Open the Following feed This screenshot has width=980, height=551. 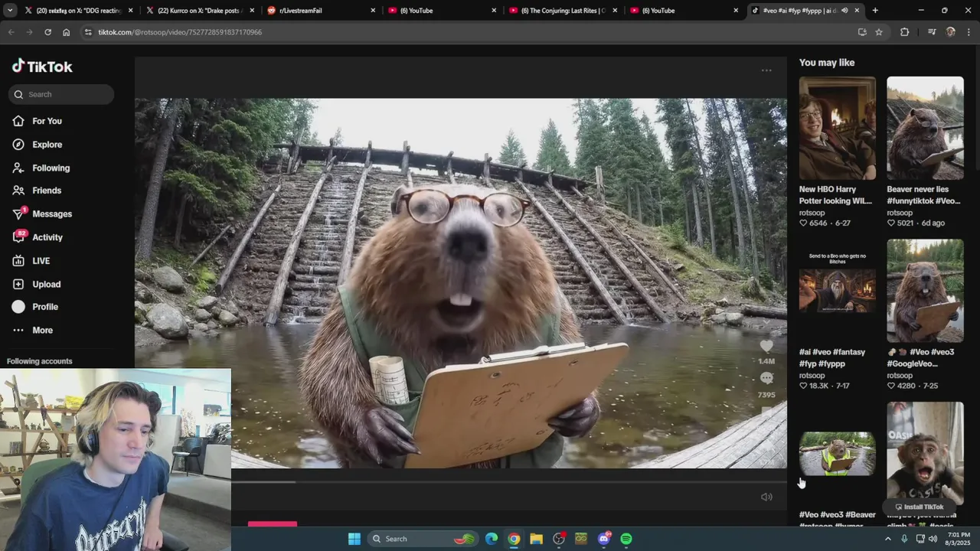pyautogui.click(x=51, y=168)
